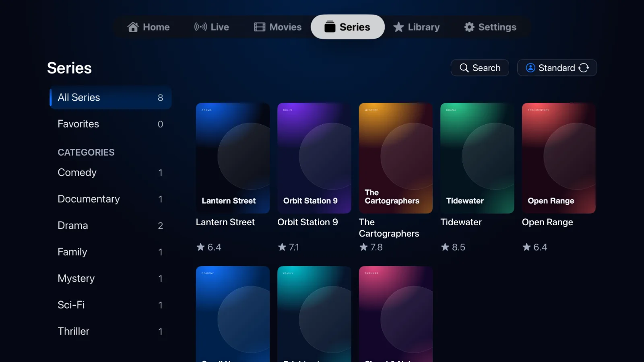Open the Library tab

click(417, 27)
